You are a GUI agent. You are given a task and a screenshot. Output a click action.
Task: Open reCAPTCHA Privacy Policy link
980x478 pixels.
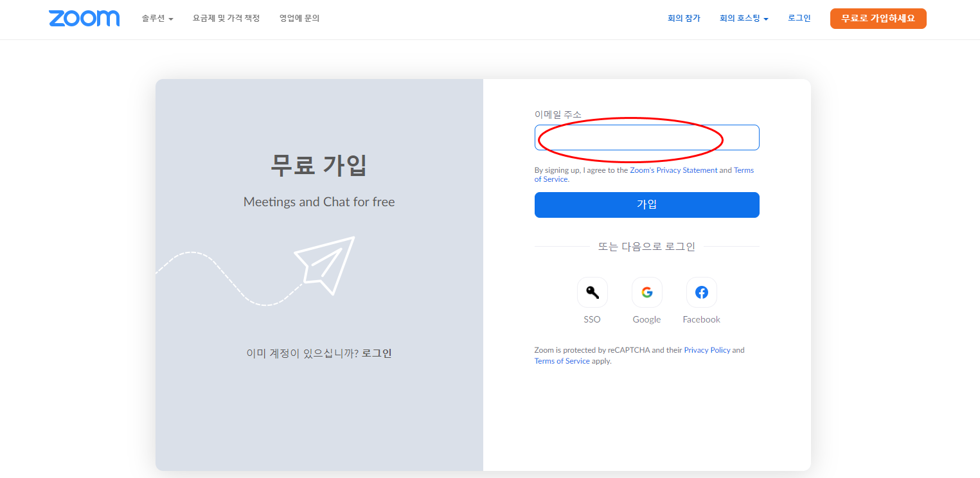tap(707, 350)
